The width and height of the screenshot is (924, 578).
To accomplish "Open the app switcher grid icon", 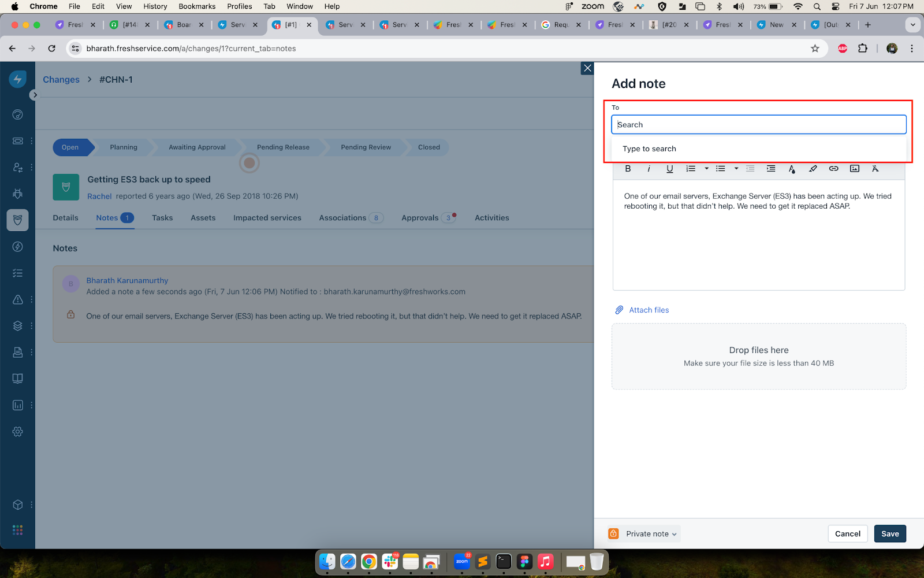I will pos(18,530).
